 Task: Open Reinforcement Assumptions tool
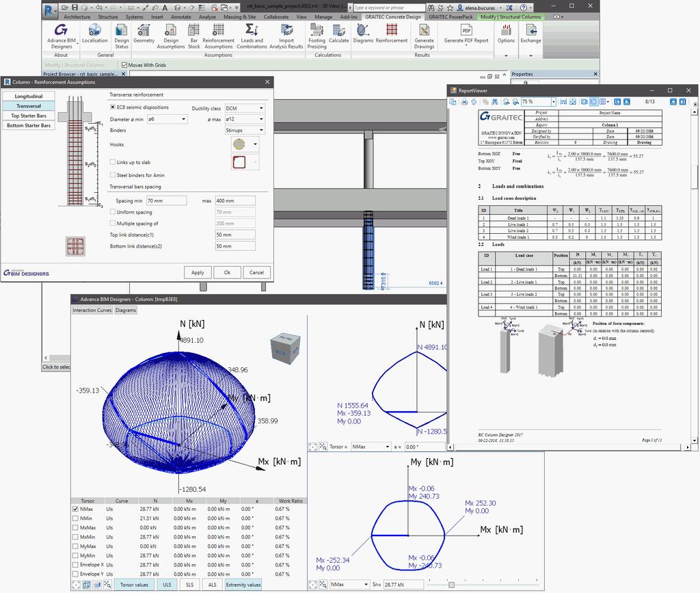(x=218, y=36)
